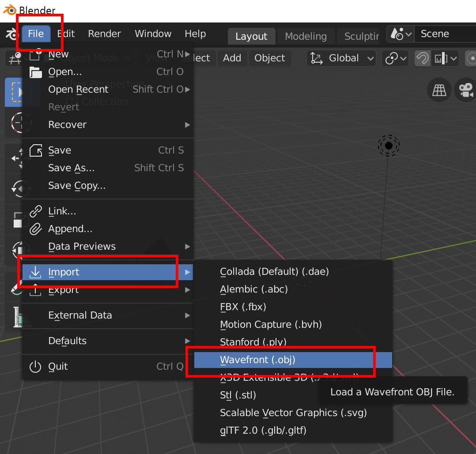The image size is (476, 454).
Task: Select the light object in viewport
Action: tap(389, 146)
